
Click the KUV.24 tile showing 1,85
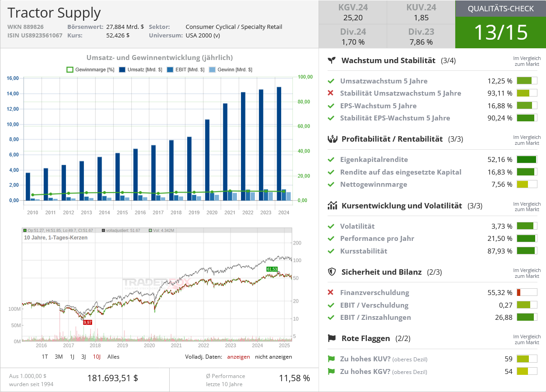pyautogui.click(x=421, y=13)
